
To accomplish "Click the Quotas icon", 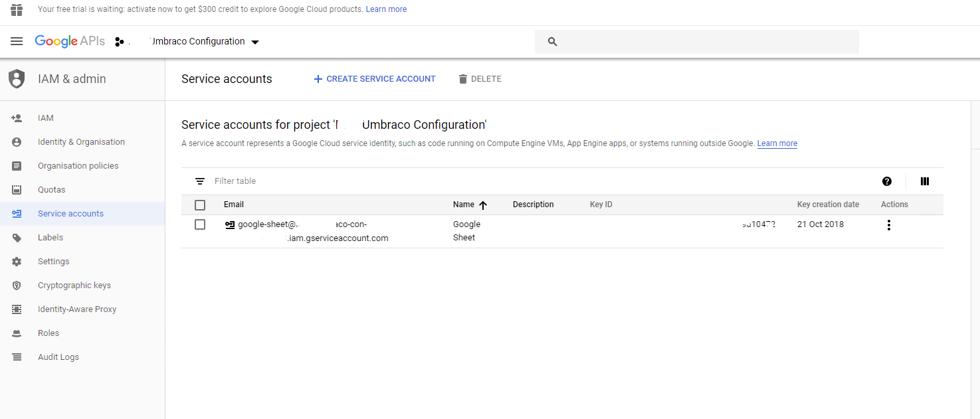I will [x=17, y=190].
